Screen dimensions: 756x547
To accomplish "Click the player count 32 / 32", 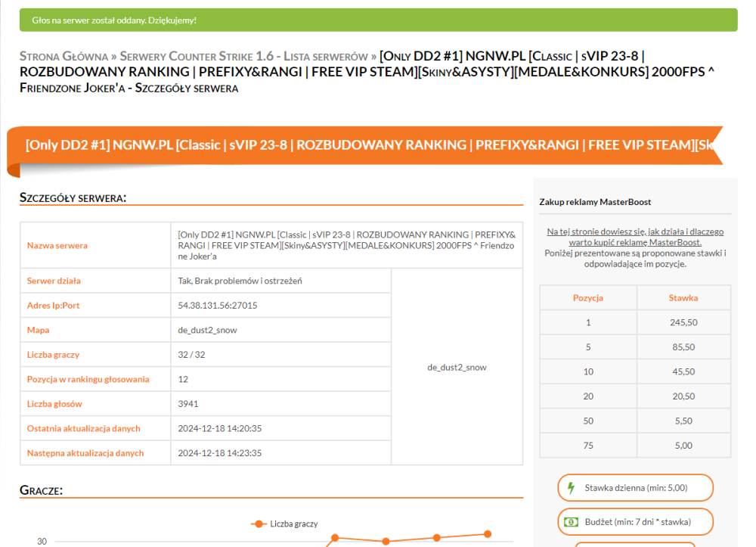I will (x=191, y=355).
